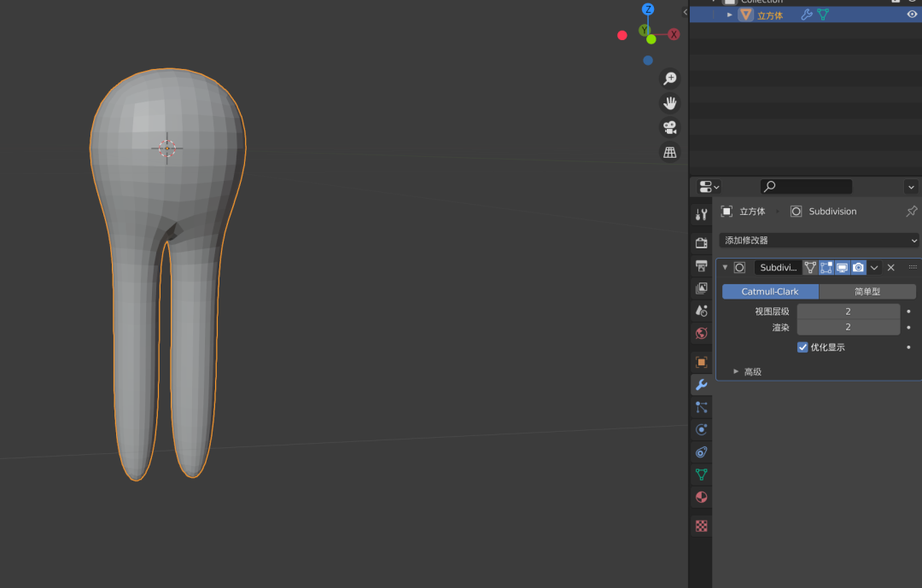
Task: Click the 渲染 levels value field
Action: [x=848, y=327]
